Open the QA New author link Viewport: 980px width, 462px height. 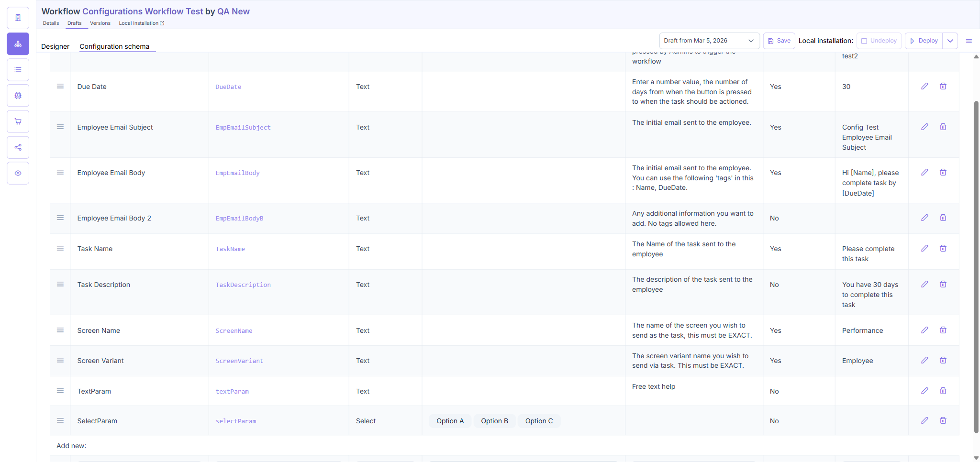(x=234, y=11)
